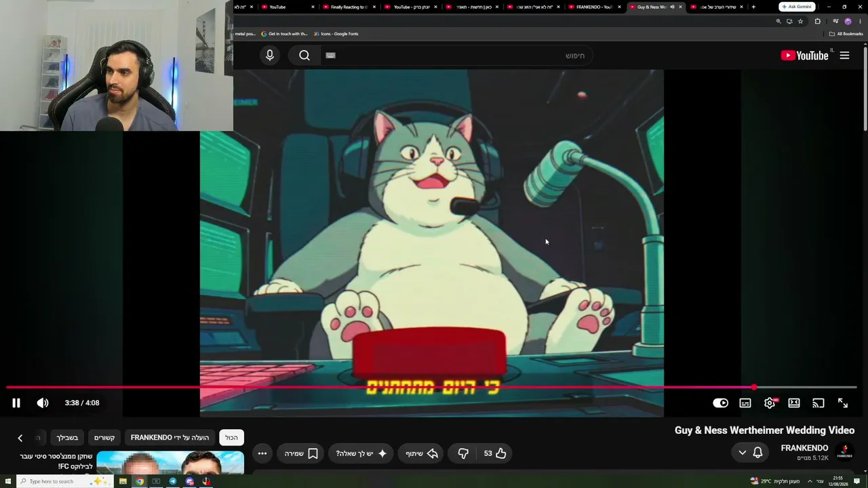The height and width of the screenshot is (488, 868).
Task: Open File Explorer from the taskbar
Action: click(x=123, y=481)
